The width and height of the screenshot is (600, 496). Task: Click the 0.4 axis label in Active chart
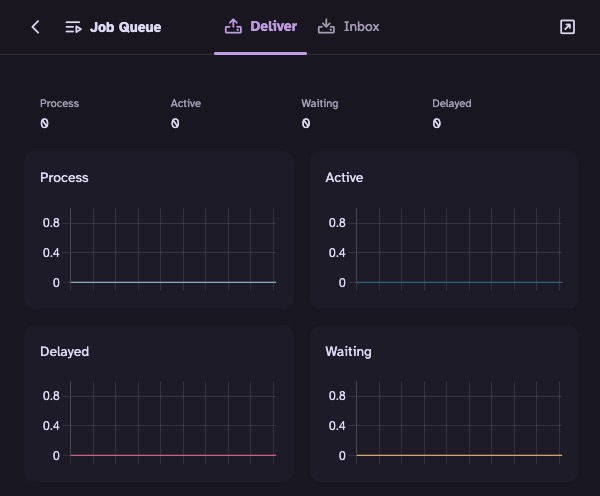click(337, 253)
